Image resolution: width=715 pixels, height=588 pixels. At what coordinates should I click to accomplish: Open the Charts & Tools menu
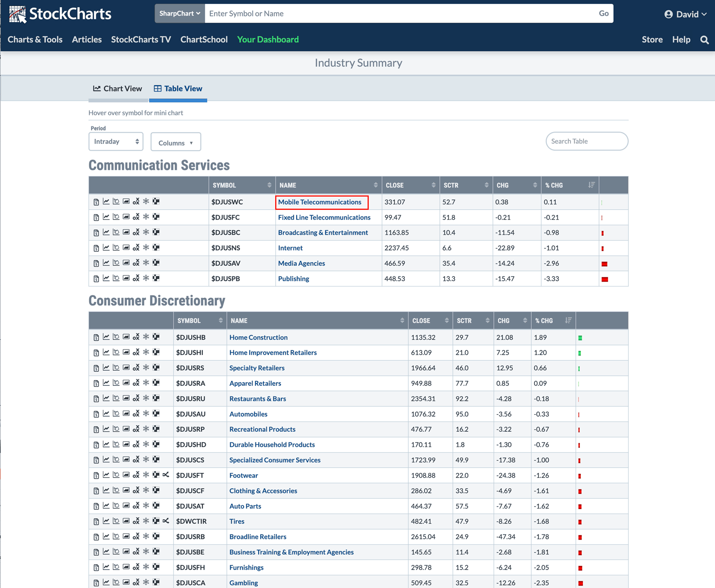tap(35, 40)
